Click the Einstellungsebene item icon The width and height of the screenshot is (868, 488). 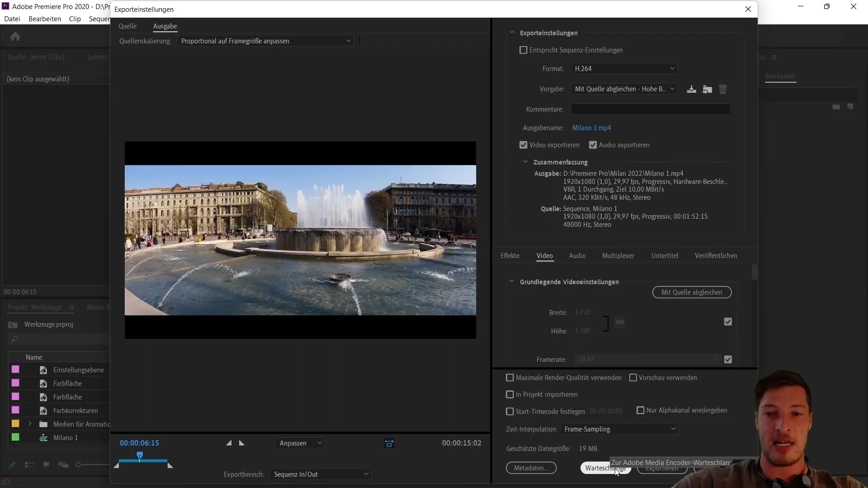[x=43, y=370]
